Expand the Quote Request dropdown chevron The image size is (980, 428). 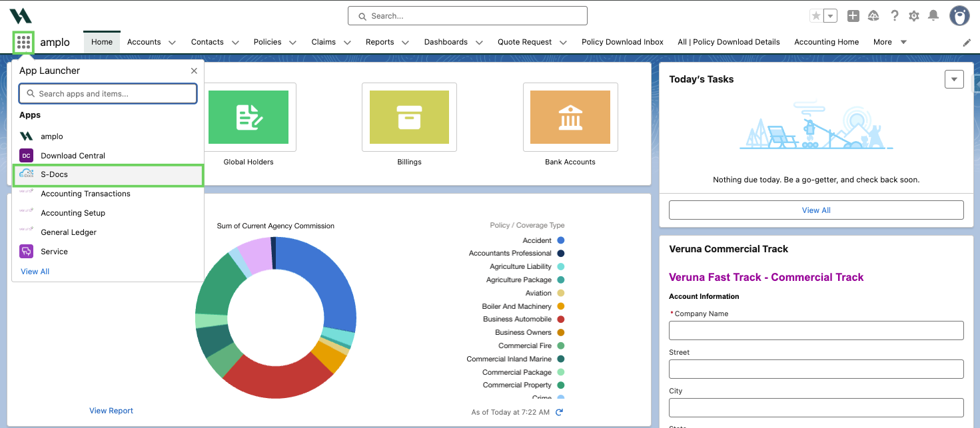pos(563,43)
